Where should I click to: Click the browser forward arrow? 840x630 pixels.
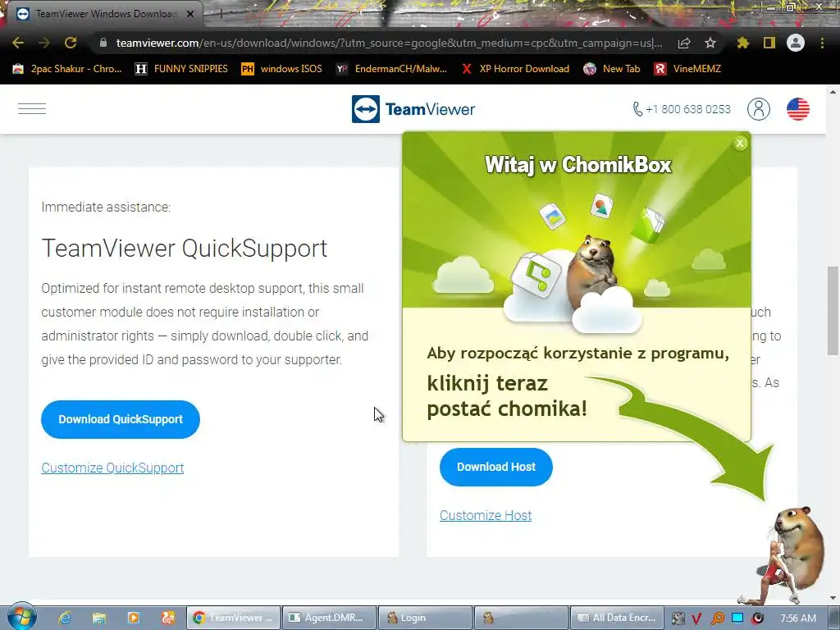(x=44, y=43)
